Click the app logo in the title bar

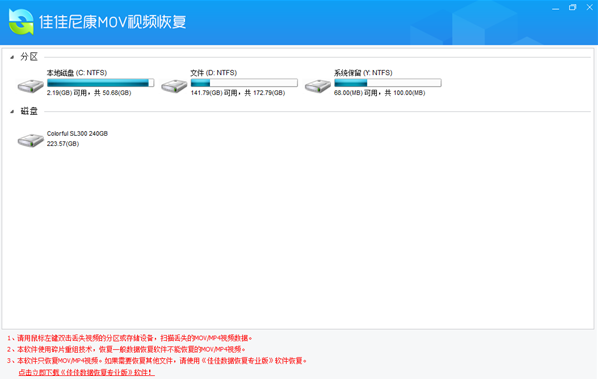tap(21, 22)
